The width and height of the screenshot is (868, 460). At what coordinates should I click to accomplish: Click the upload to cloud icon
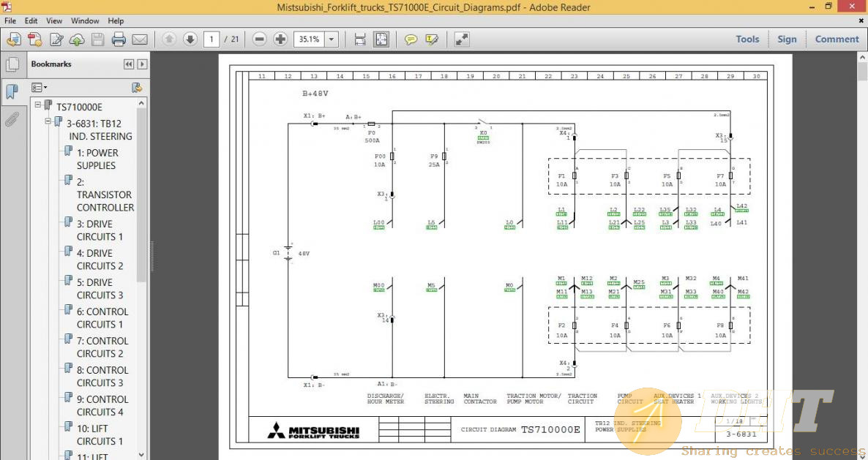pos(77,39)
